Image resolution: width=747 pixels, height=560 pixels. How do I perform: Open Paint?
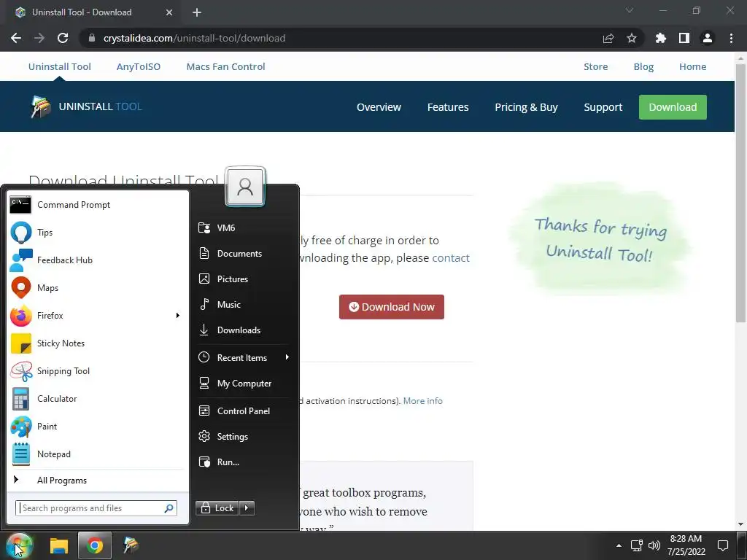(97, 426)
